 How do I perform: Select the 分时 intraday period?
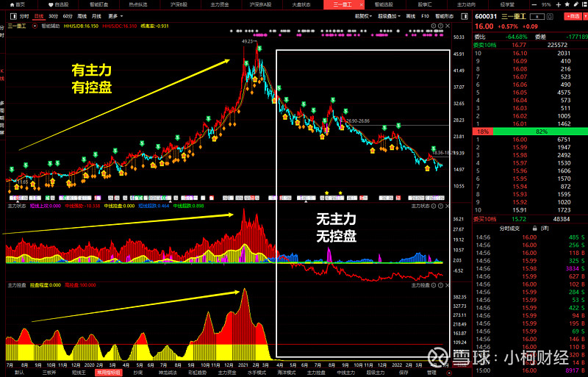click(24, 16)
